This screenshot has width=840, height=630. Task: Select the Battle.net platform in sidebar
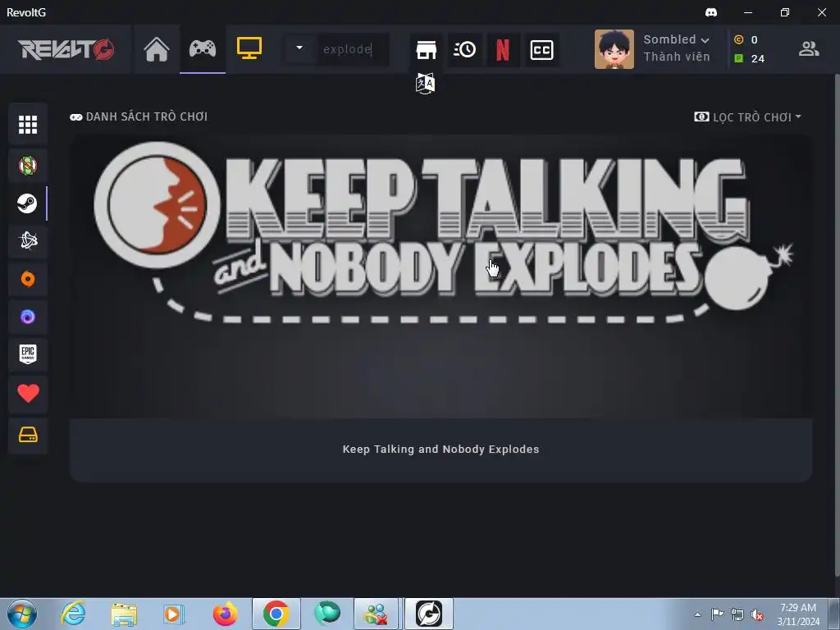pos(28,241)
